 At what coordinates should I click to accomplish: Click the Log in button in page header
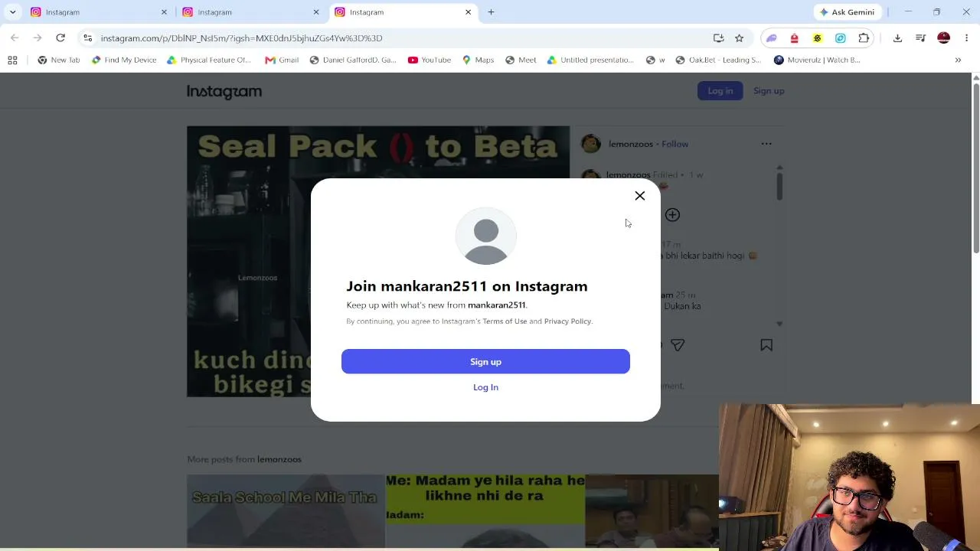(720, 91)
